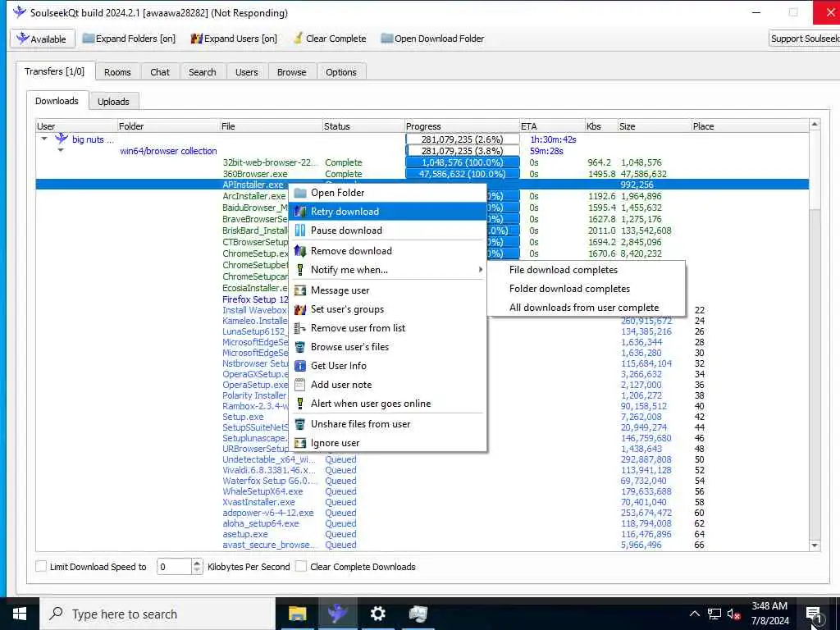Click the scroll up arrow of downloads list
This screenshot has width=840, height=630.
[x=815, y=125]
